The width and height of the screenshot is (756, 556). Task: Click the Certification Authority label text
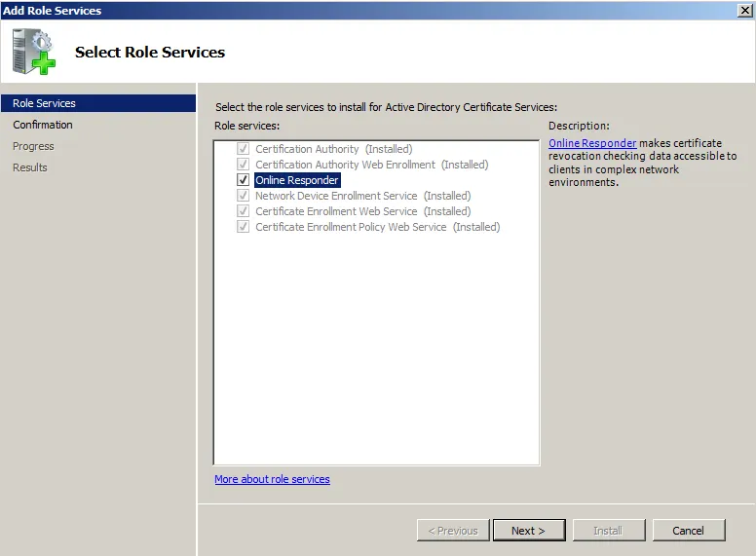pos(307,149)
